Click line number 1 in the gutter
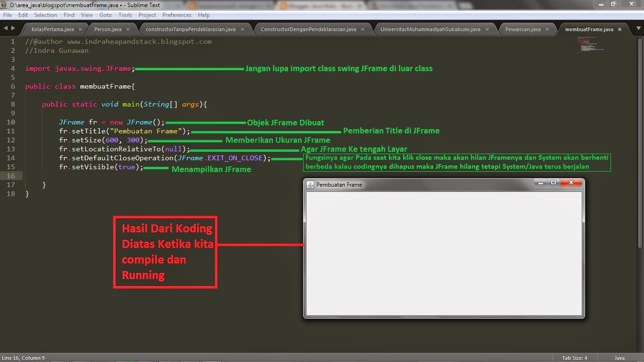 pos(13,41)
